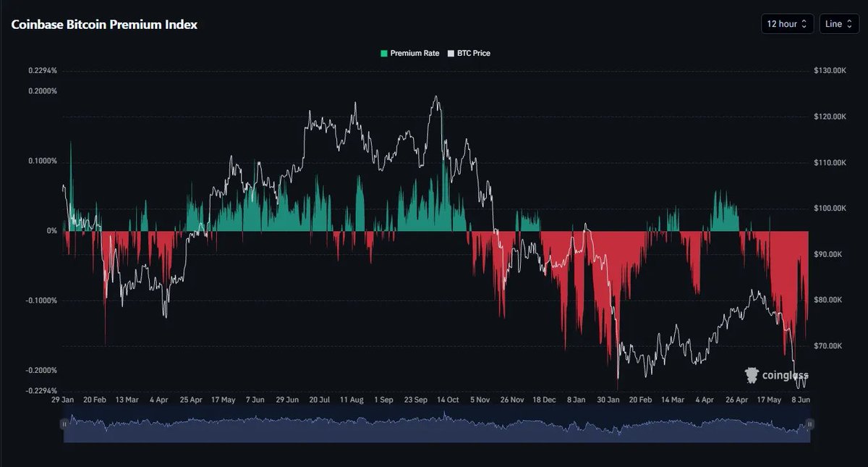Click the 8 Jun date label

click(800, 400)
